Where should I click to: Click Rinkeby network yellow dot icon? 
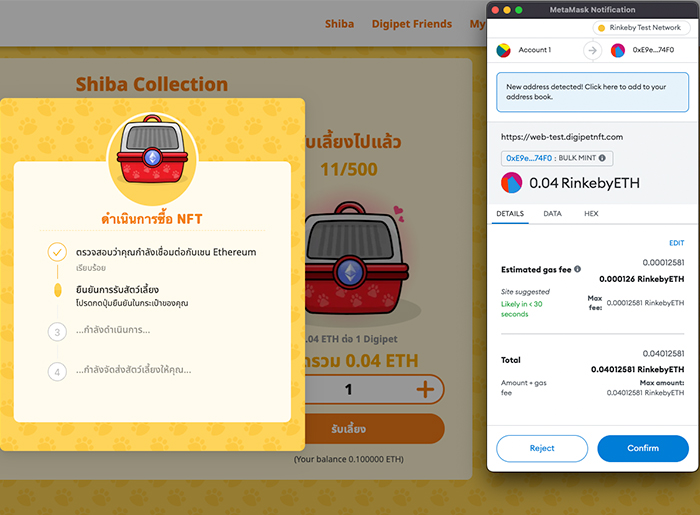click(x=601, y=28)
